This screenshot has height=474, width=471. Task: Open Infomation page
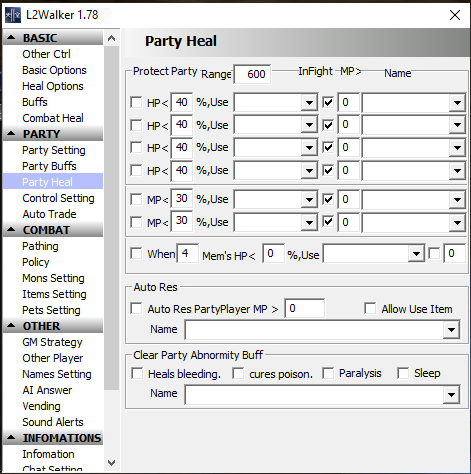(x=48, y=454)
